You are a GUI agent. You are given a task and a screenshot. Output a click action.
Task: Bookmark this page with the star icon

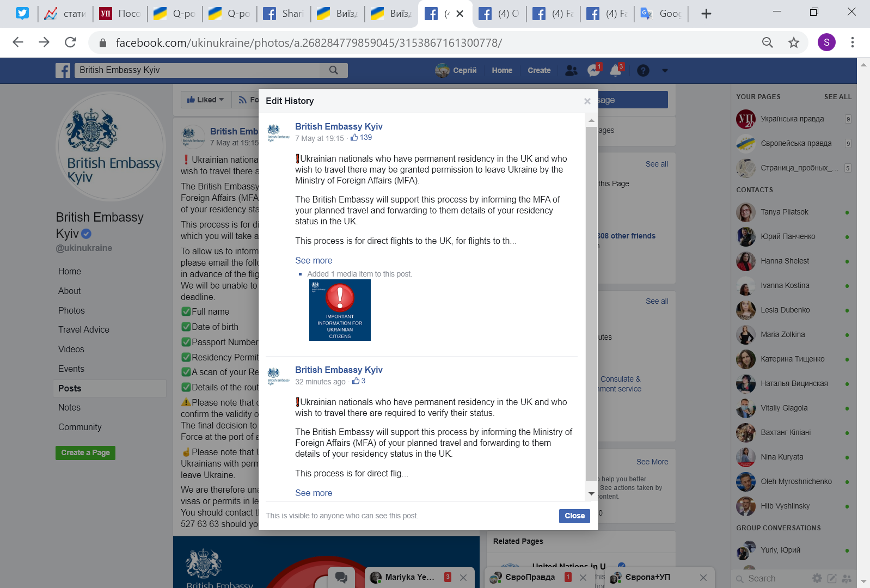794,42
